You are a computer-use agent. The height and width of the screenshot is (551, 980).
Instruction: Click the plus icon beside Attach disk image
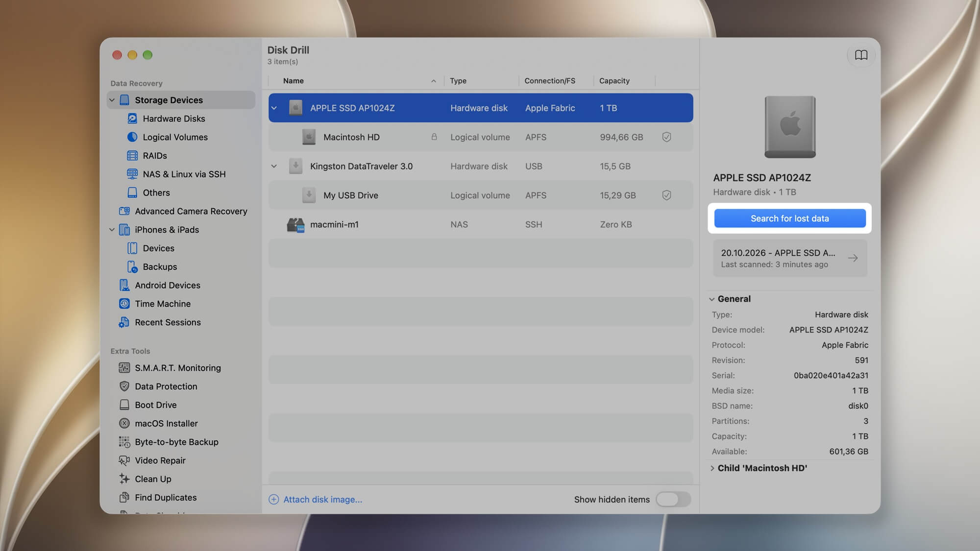(x=274, y=500)
